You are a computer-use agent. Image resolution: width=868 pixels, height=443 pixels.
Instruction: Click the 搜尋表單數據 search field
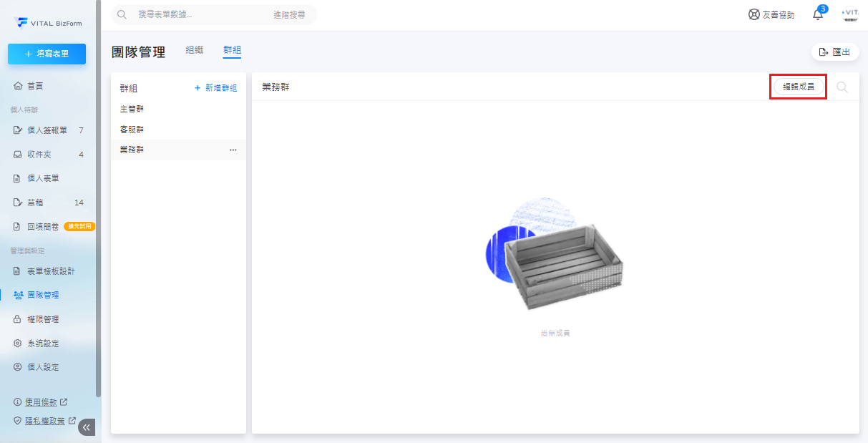(193, 14)
